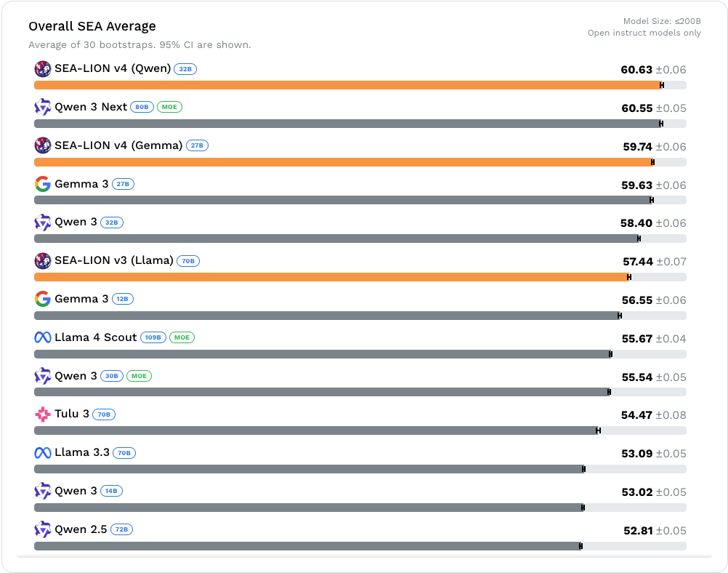This screenshot has height=573, width=728.
Task: Click the Google logo beside Gemma 3 27B
Action: click(x=43, y=184)
